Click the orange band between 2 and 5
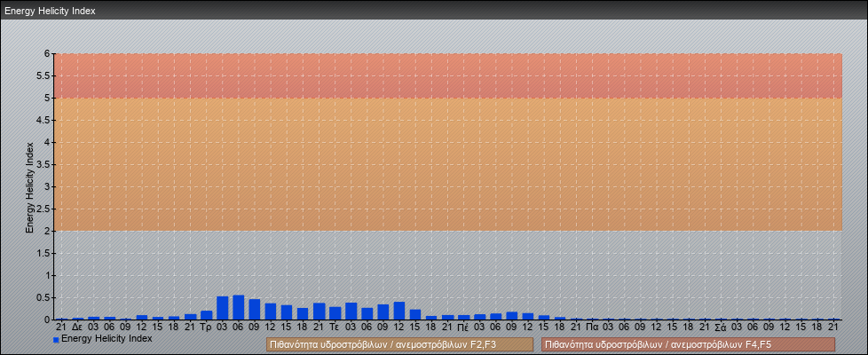This screenshot has width=868, height=355. pyautogui.click(x=444, y=164)
